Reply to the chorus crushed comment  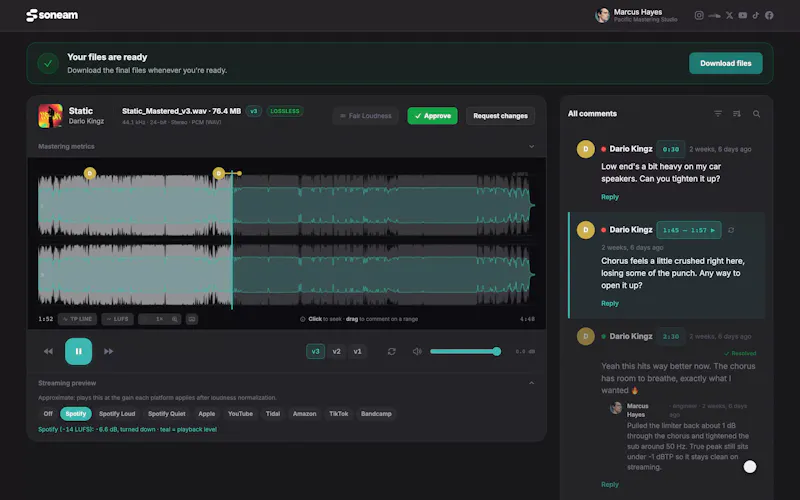coord(610,303)
